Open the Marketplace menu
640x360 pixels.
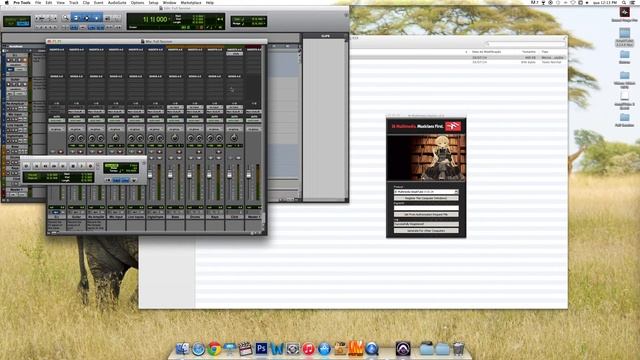tap(191, 2)
